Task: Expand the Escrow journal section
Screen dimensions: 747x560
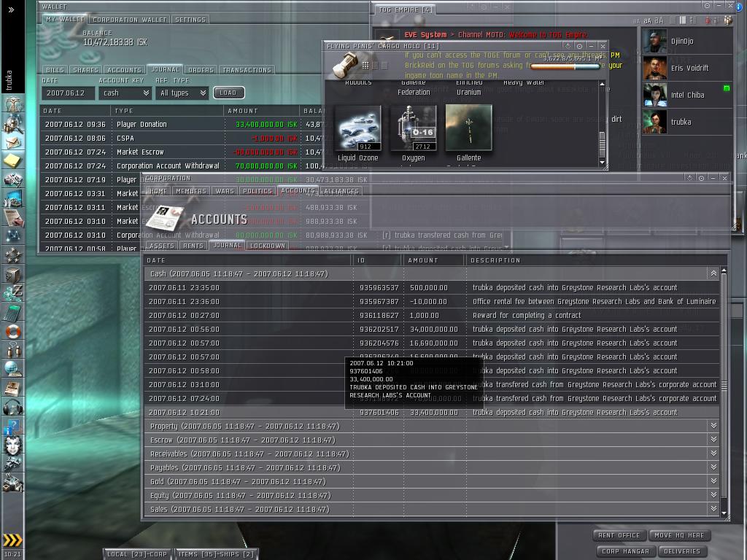Action: tap(713, 440)
